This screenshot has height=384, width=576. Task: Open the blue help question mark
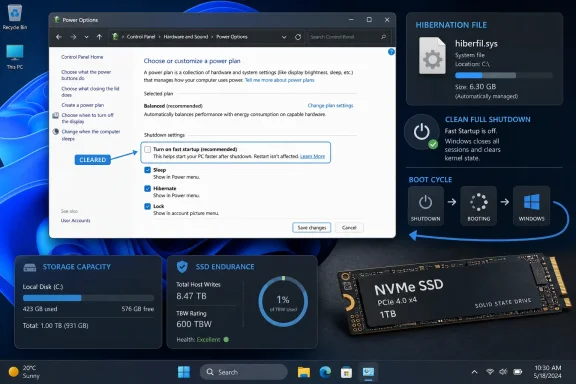click(x=391, y=52)
